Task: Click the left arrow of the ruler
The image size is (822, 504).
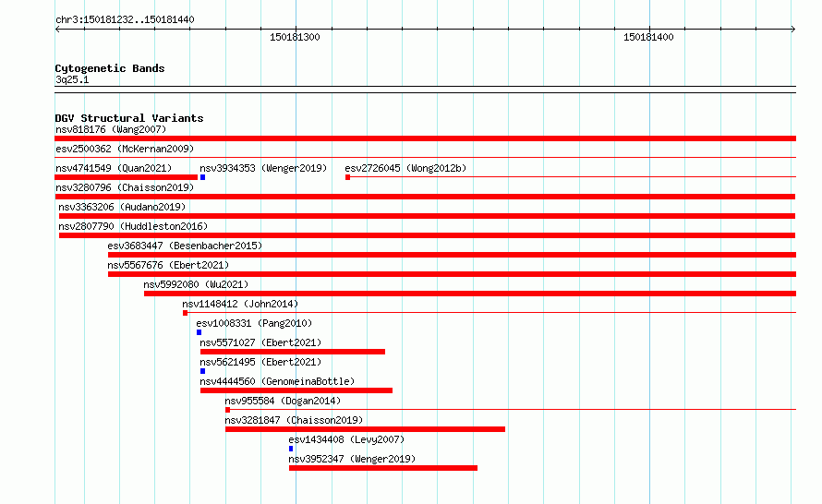Action: coord(57,30)
